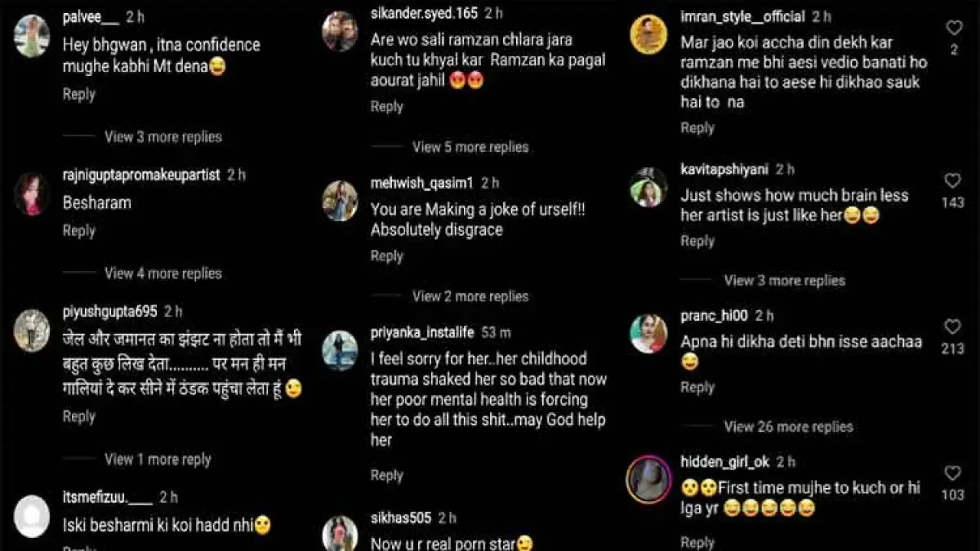Open rajniguptapromakeupartist's avatar
This screenshot has width=980, height=551.
32,194
